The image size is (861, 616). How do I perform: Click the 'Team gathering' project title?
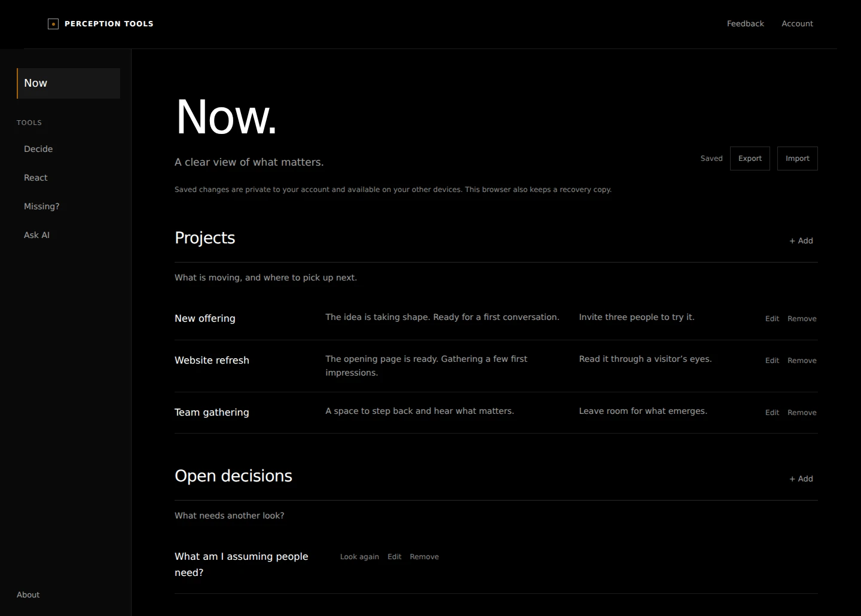(212, 413)
